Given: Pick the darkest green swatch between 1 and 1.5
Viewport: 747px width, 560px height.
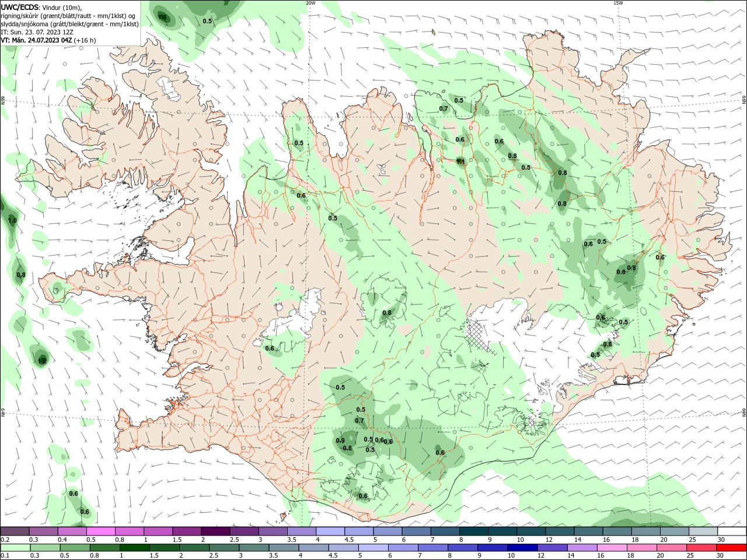Looking at the screenshot, I should coord(134,548).
